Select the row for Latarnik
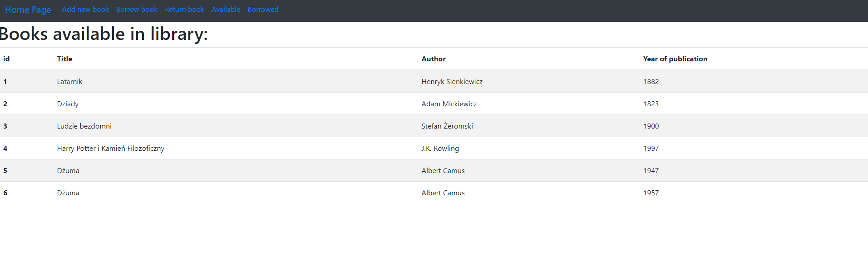 click(70, 81)
